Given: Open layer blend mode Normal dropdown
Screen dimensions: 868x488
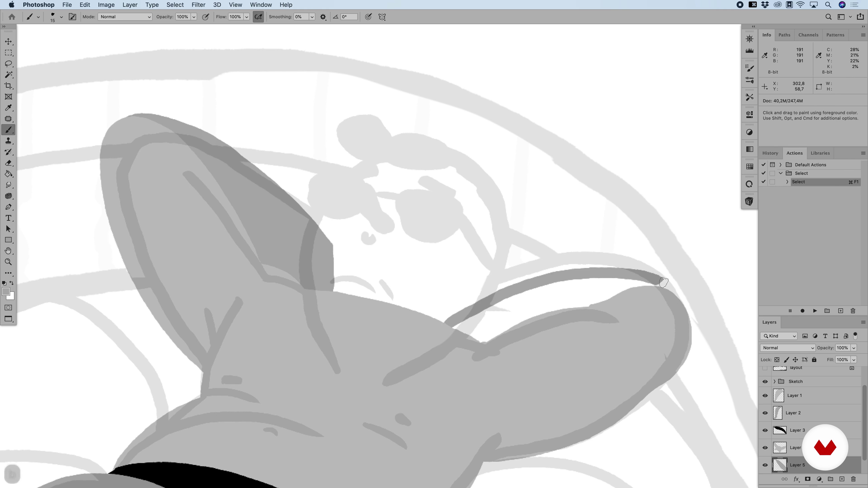Looking at the screenshot, I should [788, 348].
